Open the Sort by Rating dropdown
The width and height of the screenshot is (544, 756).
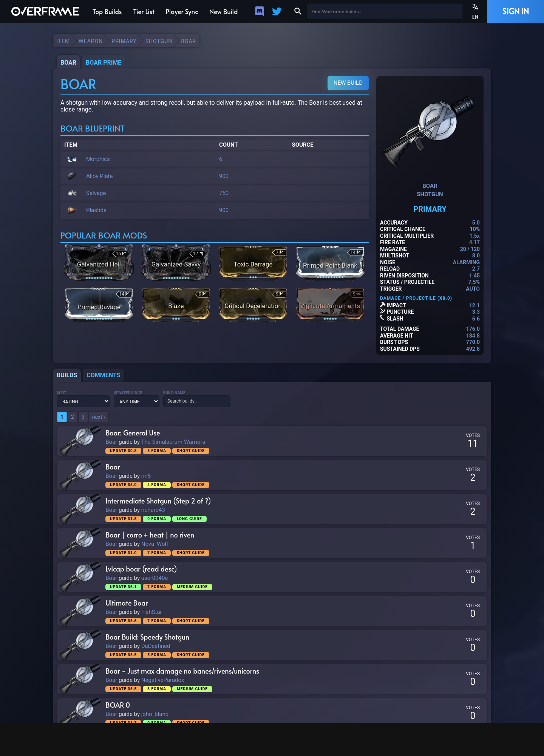(83, 401)
